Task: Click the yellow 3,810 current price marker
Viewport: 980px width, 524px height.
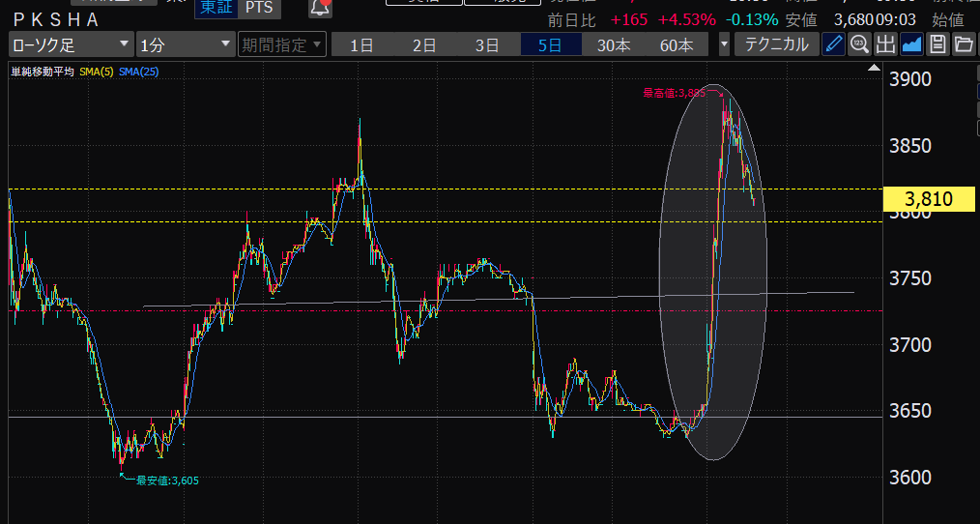Action: 929,200
